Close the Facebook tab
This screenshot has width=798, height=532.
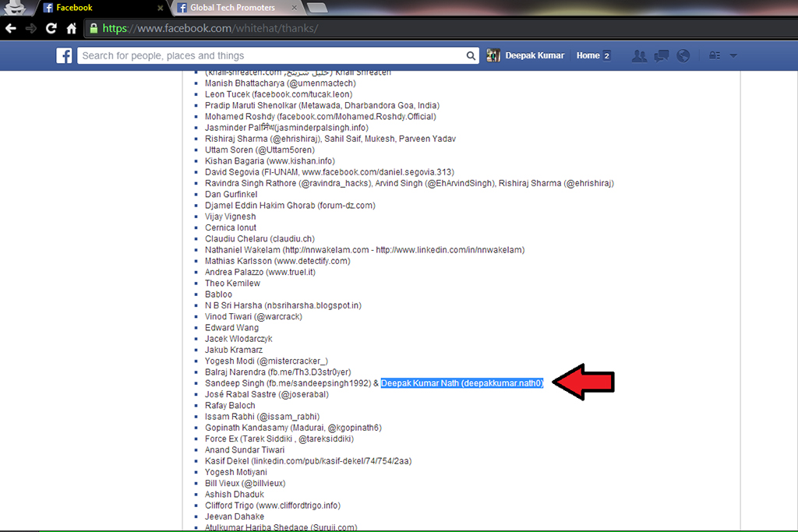[161, 8]
